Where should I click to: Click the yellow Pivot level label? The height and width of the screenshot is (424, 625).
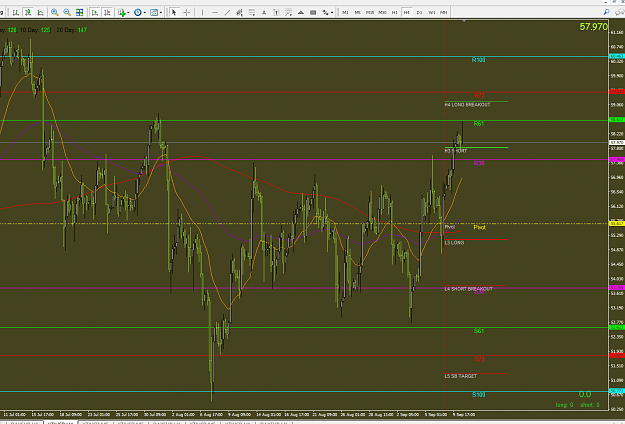(x=480, y=227)
